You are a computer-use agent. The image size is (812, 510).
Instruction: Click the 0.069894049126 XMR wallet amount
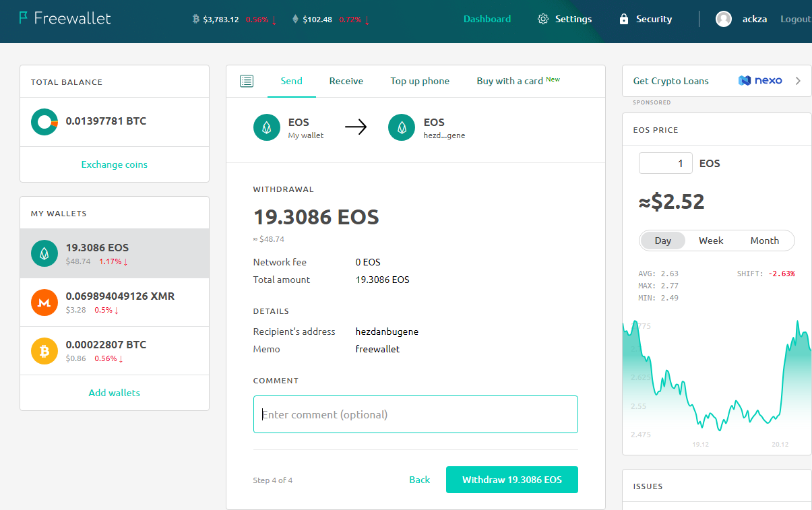point(120,296)
